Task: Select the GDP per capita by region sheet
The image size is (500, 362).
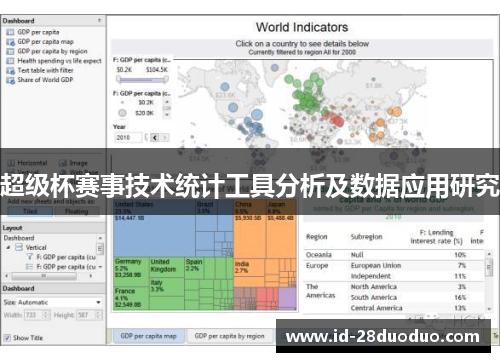Action: click(52, 51)
